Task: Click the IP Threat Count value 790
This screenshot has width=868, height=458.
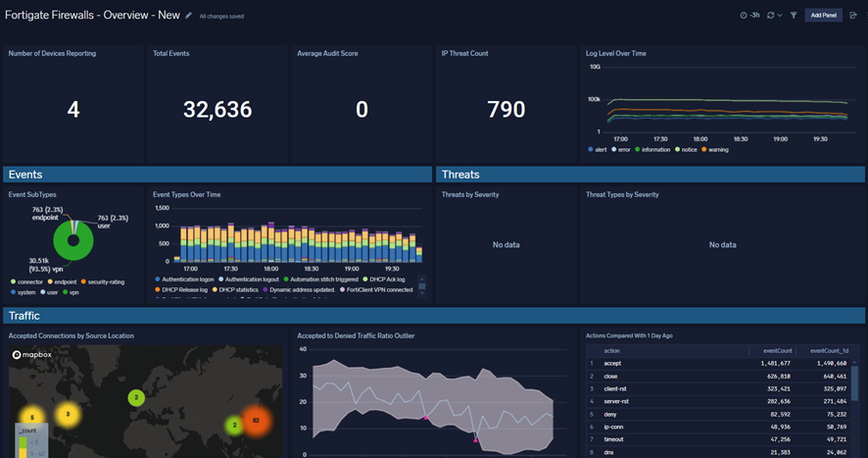Action: 506,109
